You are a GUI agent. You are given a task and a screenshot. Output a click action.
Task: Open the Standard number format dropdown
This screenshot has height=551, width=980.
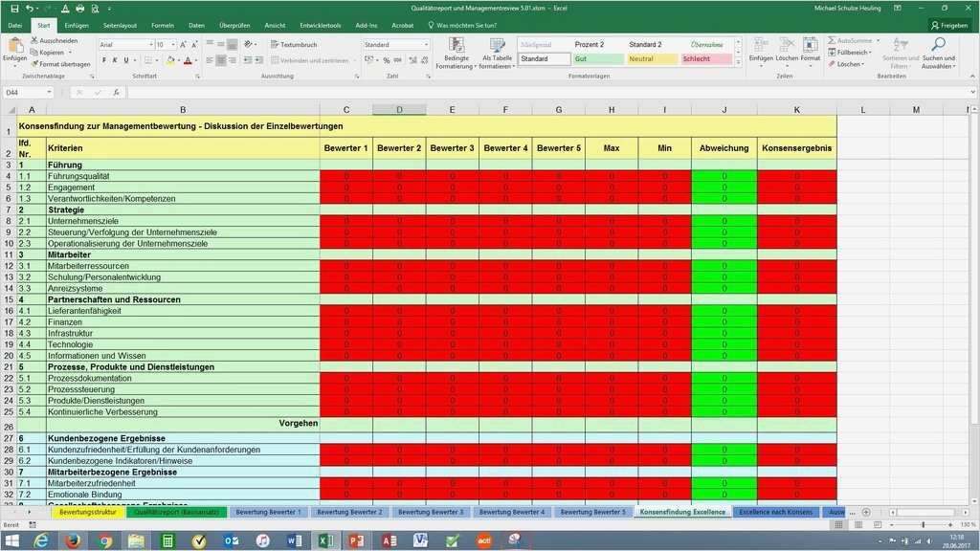tap(426, 45)
